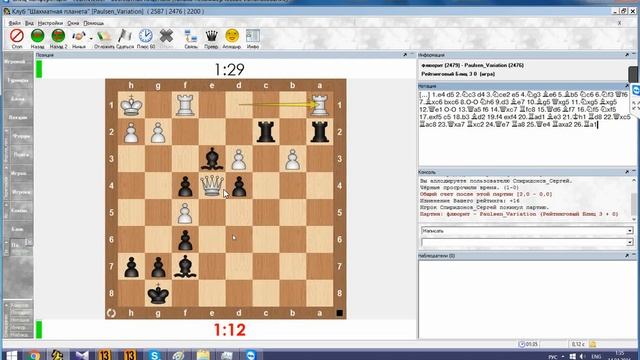The image size is (640, 360).
Task: Open the Файл (File) menu
Action: click(14, 23)
